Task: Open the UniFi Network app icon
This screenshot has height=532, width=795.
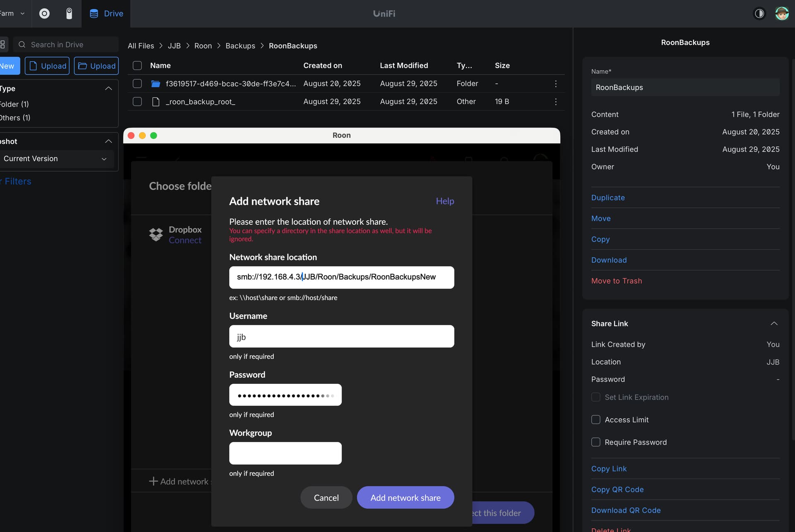Action: [x=44, y=14]
